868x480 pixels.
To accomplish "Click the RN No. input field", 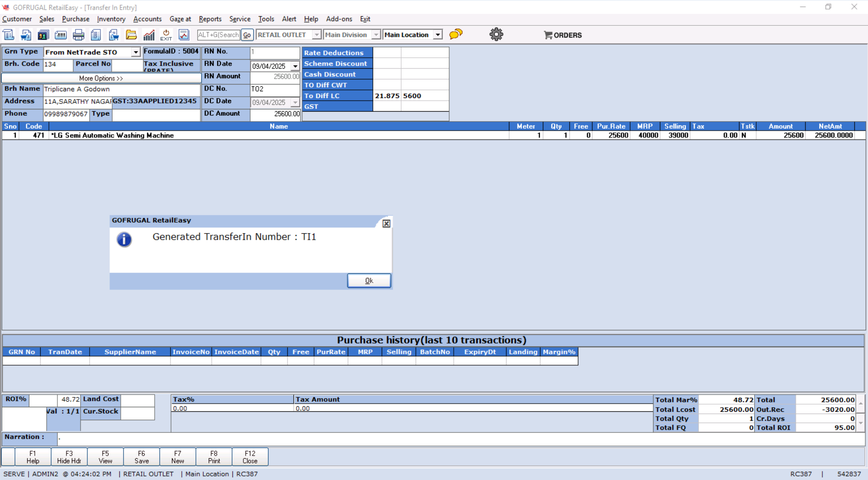I will [275, 52].
